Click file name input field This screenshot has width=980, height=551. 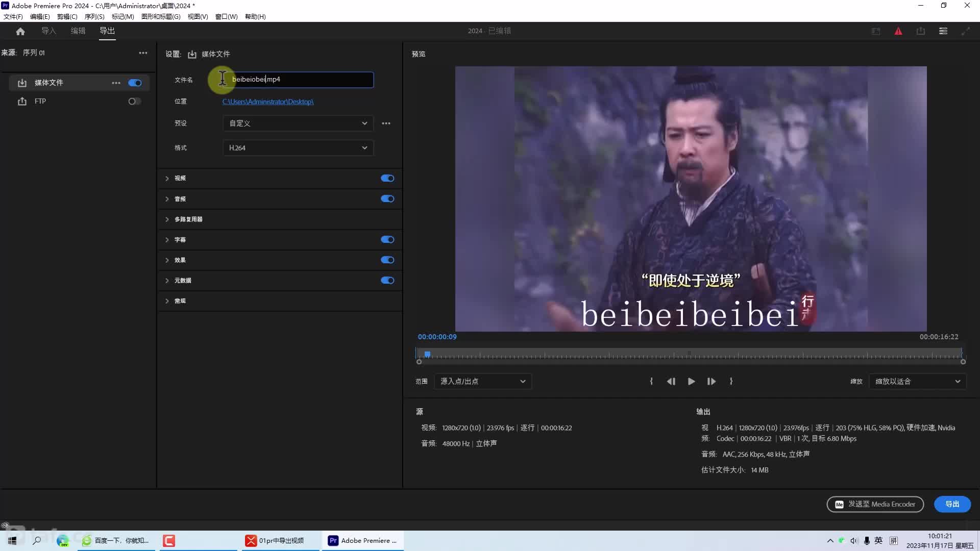pyautogui.click(x=298, y=80)
